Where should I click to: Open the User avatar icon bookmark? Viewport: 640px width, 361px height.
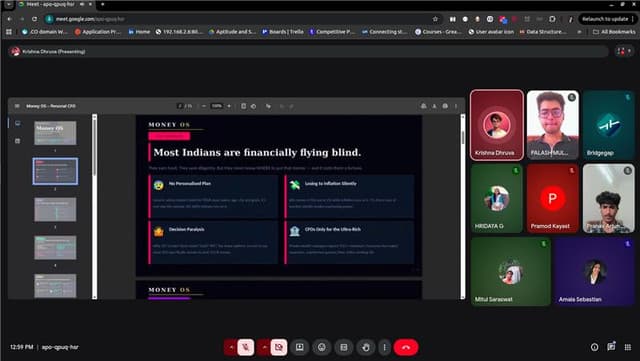pos(491,31)
